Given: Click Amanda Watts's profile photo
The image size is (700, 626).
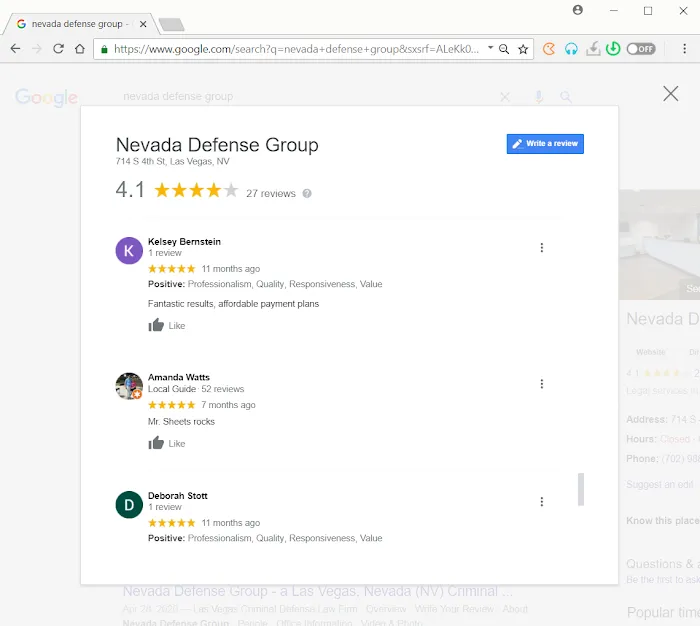Looking at the screenshot, I should [x=129, y=386].
